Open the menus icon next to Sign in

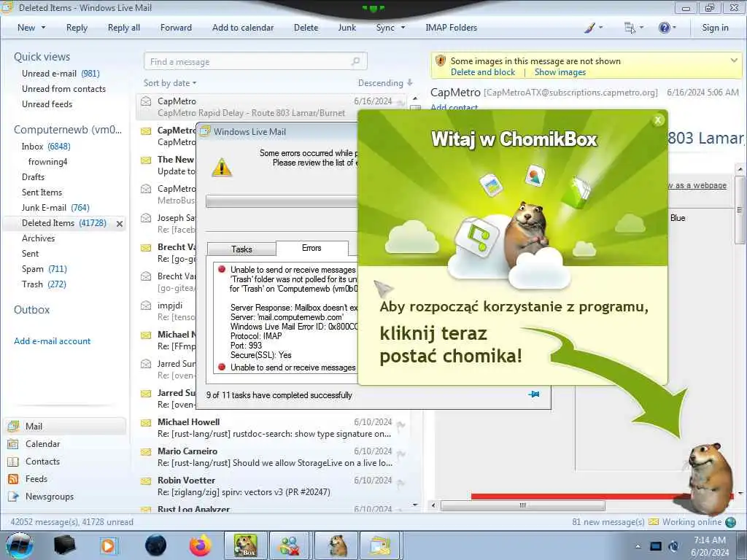(630, 28)
